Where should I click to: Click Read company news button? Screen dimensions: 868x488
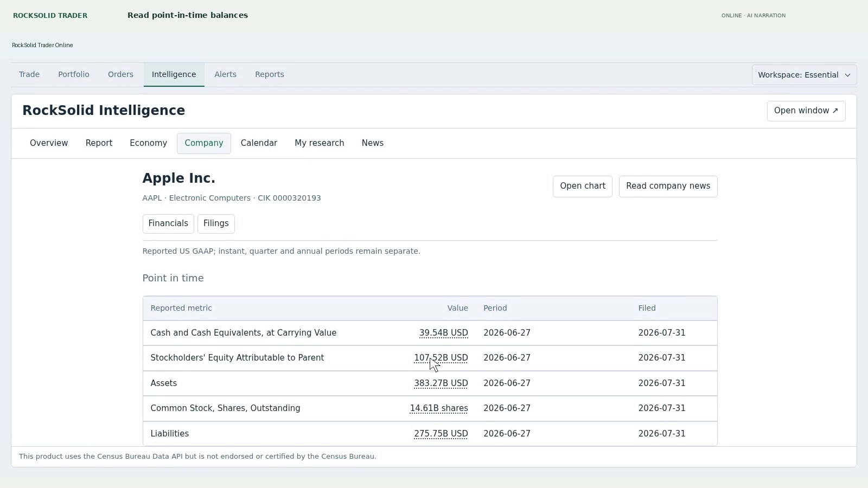(x=668, y=186)
